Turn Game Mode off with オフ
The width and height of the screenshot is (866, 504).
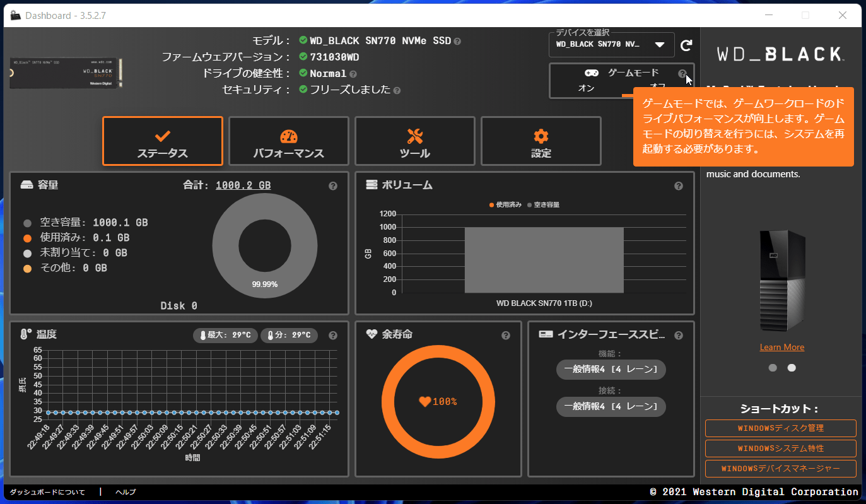[658, 86]
